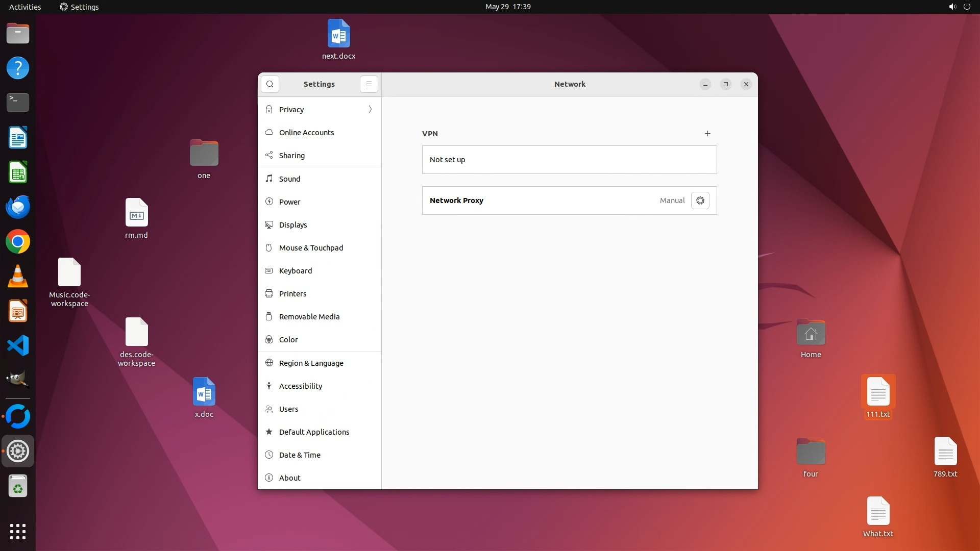Expand the Privacy submenu chevron
Image resolution: width=980 pixels, height=551 pixels.
(x=370, y=110)
